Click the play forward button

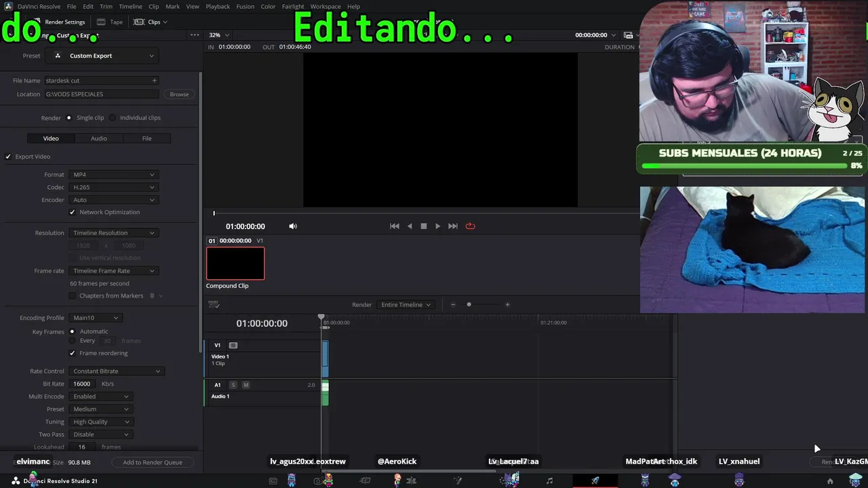pyautogui.click(x=437, y=226)
